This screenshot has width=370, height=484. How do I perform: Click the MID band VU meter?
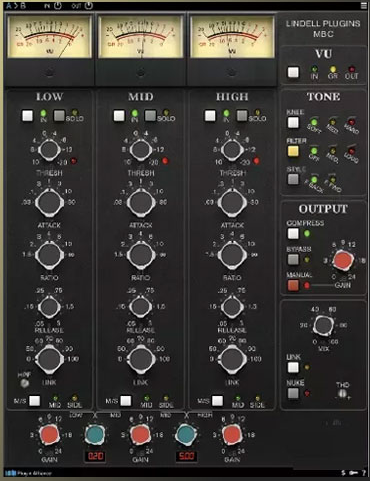coord(141,37)
